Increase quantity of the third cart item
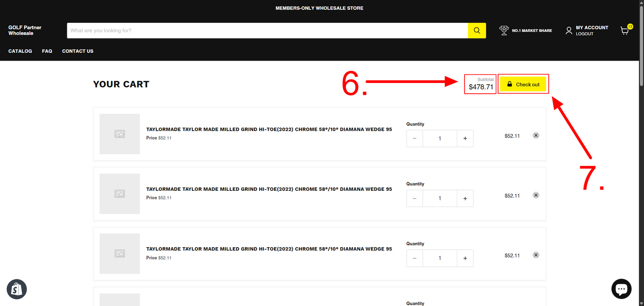 pyautogui.click(x=465, y=258)
